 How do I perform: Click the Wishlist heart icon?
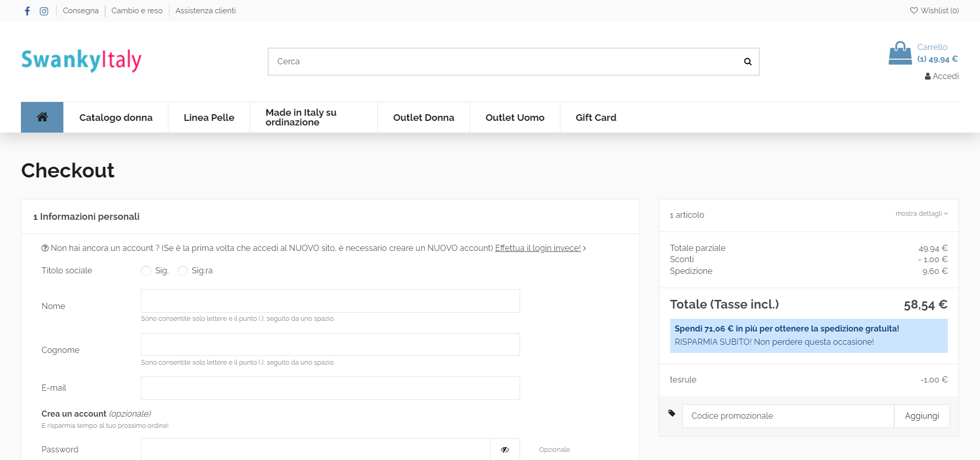point(914,10)
